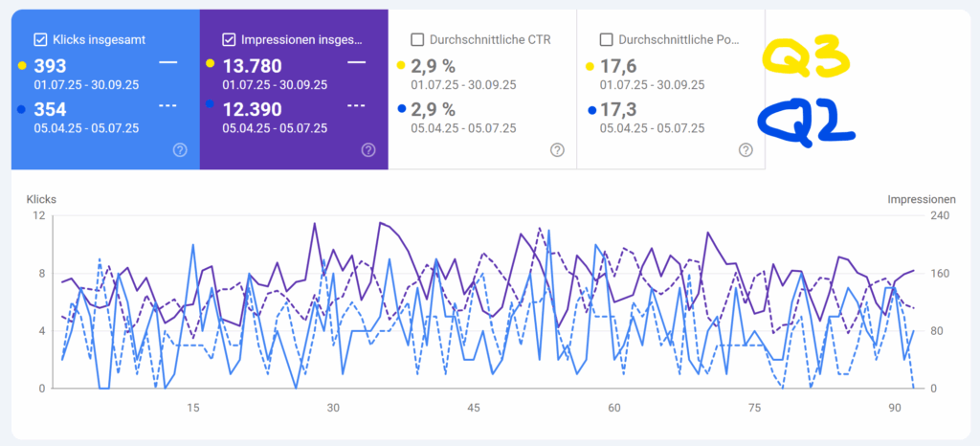Uncheck the Klicks insgesamt checkbox
980x446 pixels.
pyautogui.click(x=40, y=39)
